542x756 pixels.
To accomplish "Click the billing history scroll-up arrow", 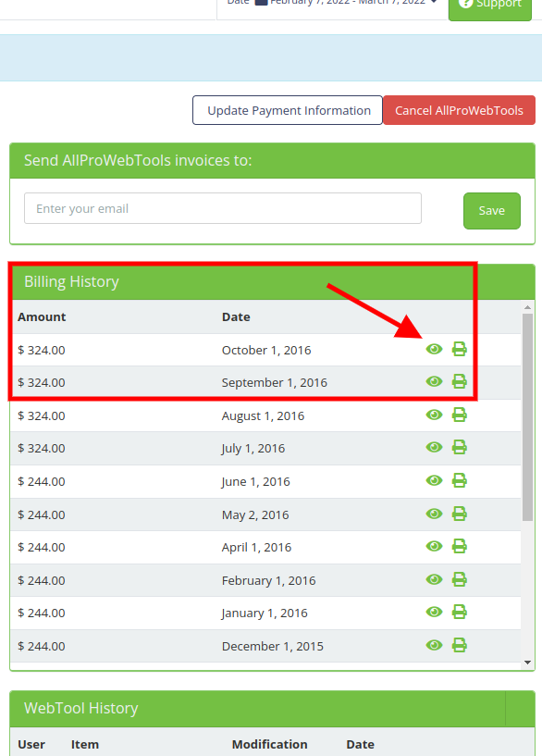I will [527, 307].
